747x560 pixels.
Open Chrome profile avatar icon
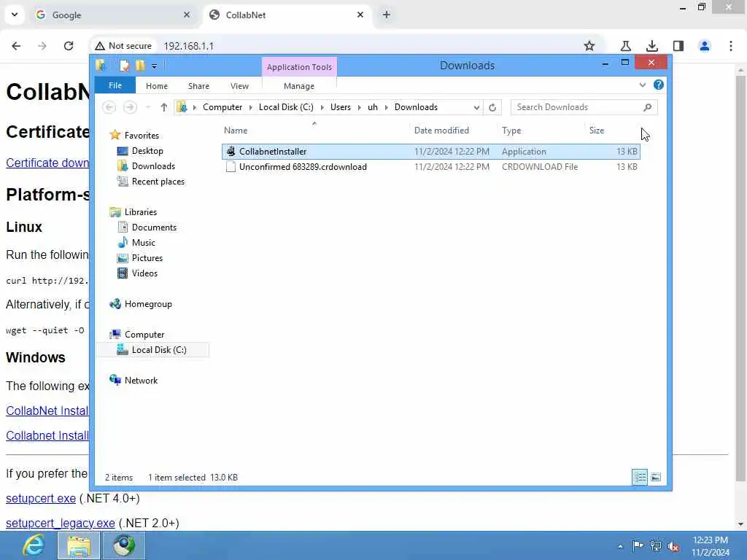click(x=705, y=46)
